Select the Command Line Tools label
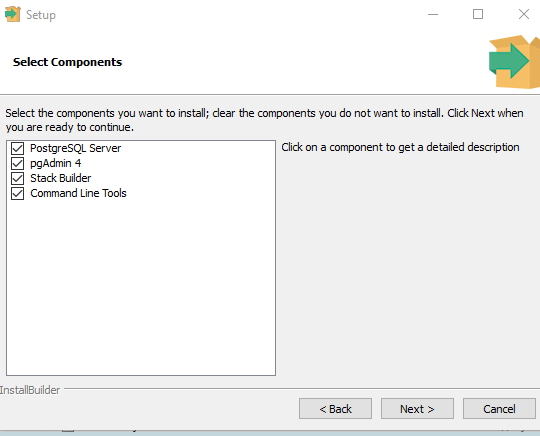The height and width of the screenshot is (436, 540). (x=78, y=194)
